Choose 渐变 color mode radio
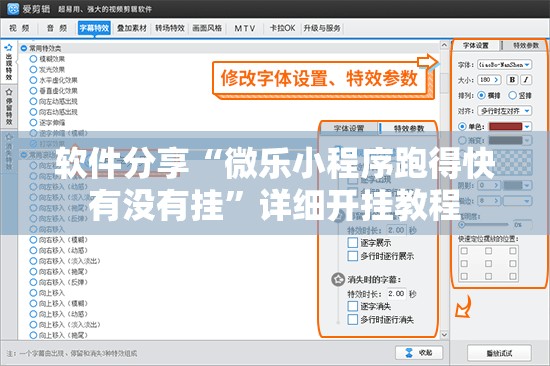This screenshot has height=366, width=550. (x=462, y=140)
